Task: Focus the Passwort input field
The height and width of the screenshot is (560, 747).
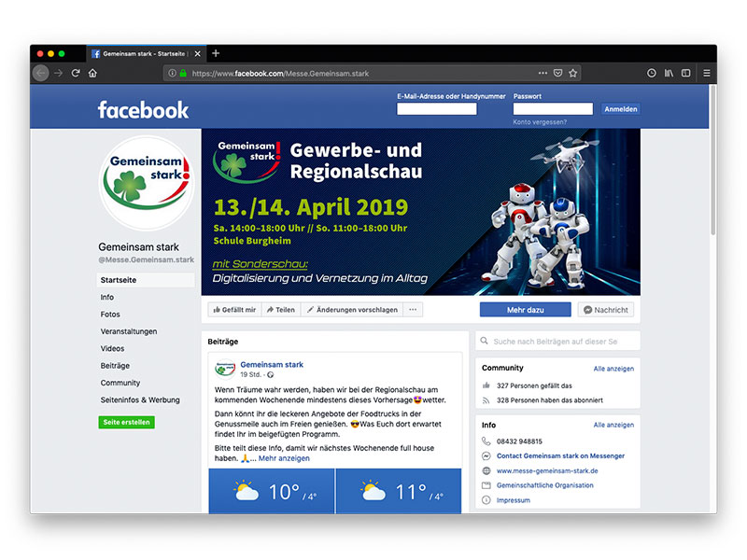Action: (x=553, y=109)
